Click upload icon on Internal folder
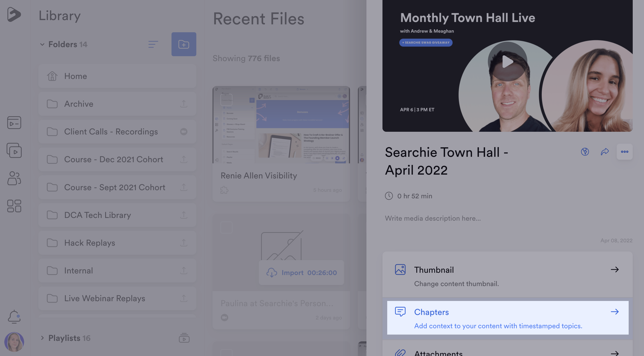Viewport: 644px width, 356px height. pos(184,270)
